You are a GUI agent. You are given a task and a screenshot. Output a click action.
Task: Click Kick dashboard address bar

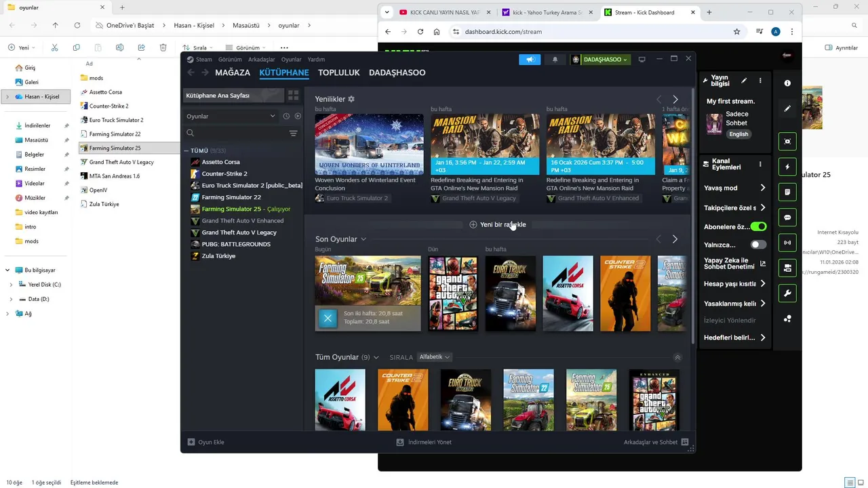[x=590, y=32]
